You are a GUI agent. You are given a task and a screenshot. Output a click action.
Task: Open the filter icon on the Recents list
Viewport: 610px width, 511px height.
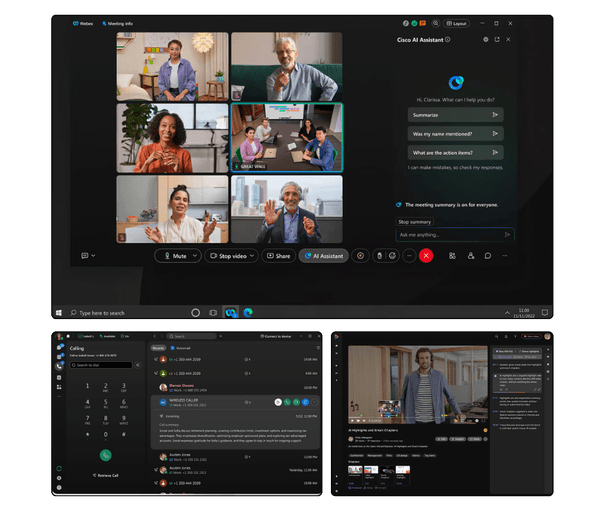click(318, 348)
